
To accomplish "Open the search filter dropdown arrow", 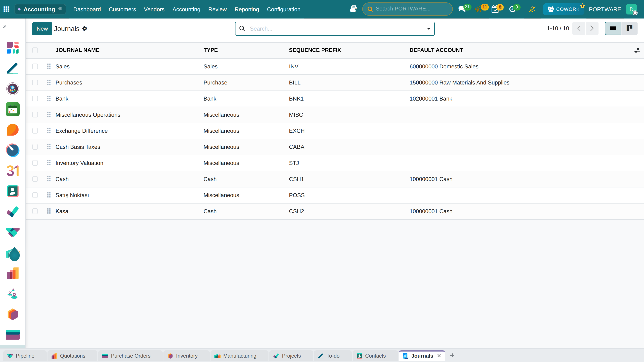I will pos(428,29).
